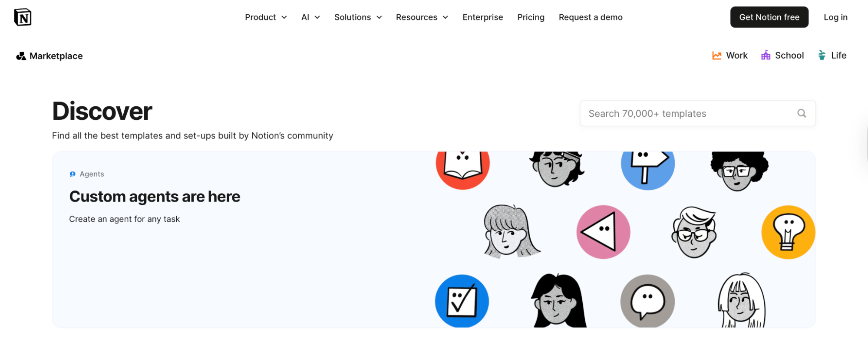Click the Marketplace shapes icon
The height and width of the screenshot is (342, 868).
[x=21, y=56]
